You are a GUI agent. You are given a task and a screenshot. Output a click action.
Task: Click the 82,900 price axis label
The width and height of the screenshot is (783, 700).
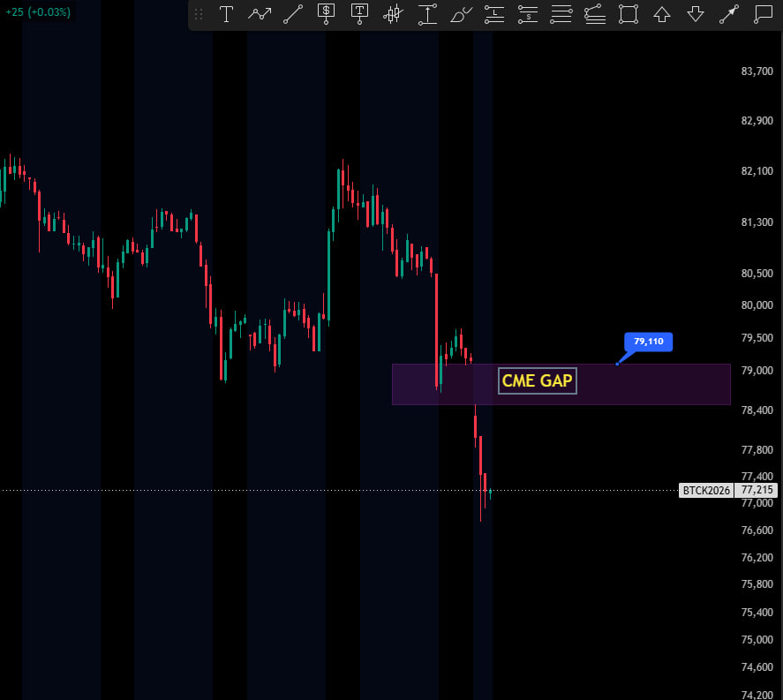(757, 121)
